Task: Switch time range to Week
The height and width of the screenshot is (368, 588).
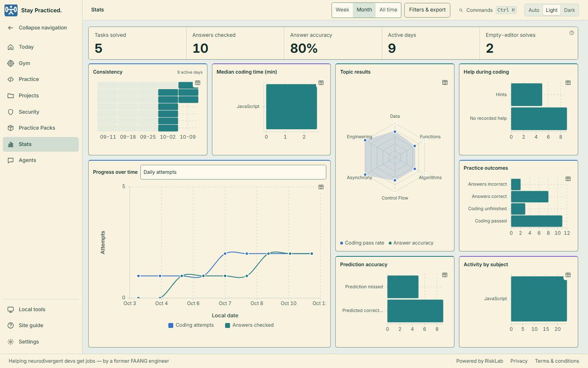Action: [342, 10]
